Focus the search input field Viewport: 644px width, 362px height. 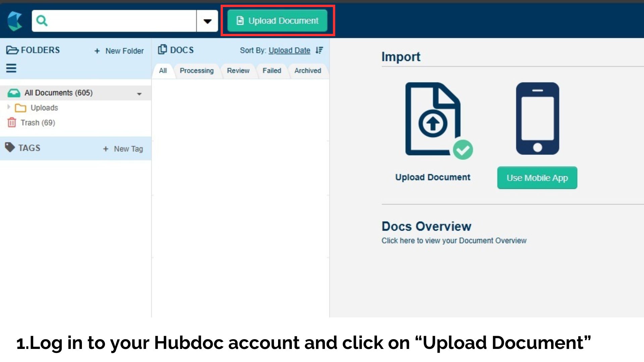coord(114,21)
